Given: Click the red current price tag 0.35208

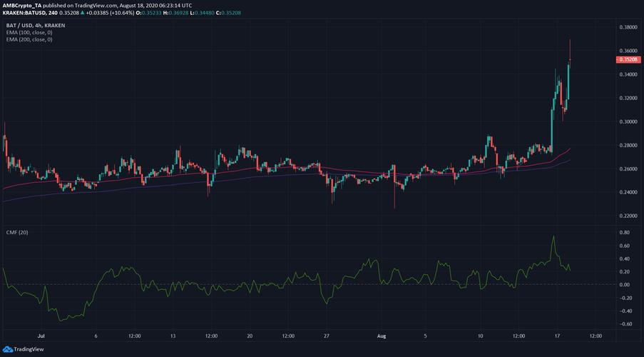Looking at the screenshot, I should tap(625, 61).
